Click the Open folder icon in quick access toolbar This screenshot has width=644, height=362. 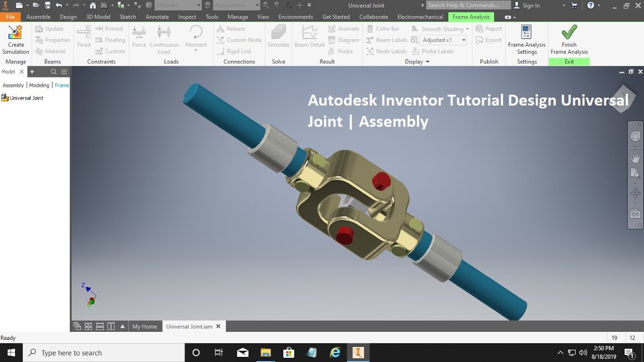tap(36, 6)
